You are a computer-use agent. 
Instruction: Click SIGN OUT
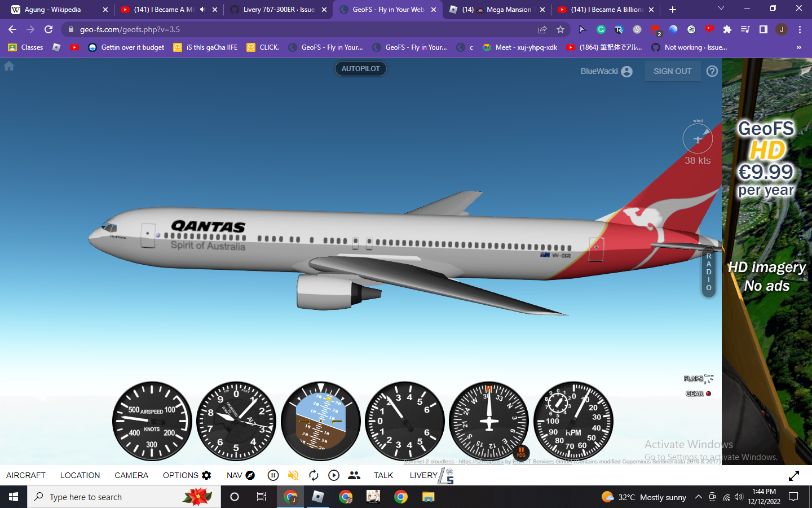coord(672,71)
